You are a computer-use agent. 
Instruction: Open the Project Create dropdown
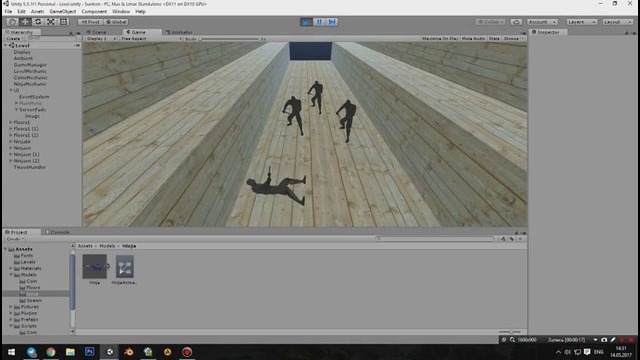(15, 239)
